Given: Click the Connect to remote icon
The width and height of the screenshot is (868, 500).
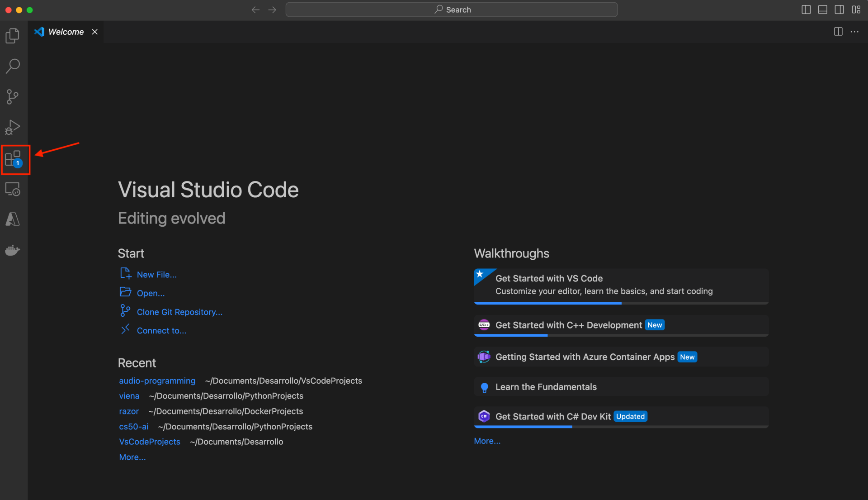Looking at the screenshot, I should pyautogui.click(x=125, y=329).
